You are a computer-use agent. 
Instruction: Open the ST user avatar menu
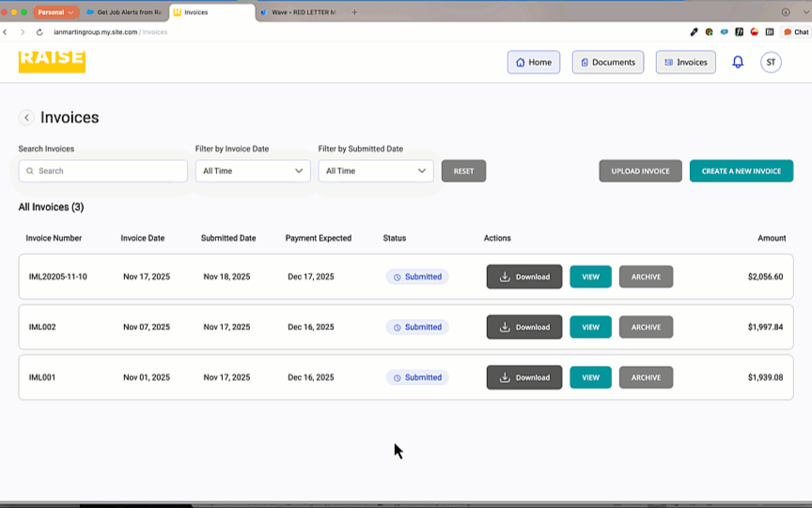pyautogui.click(x=771, y=62)
